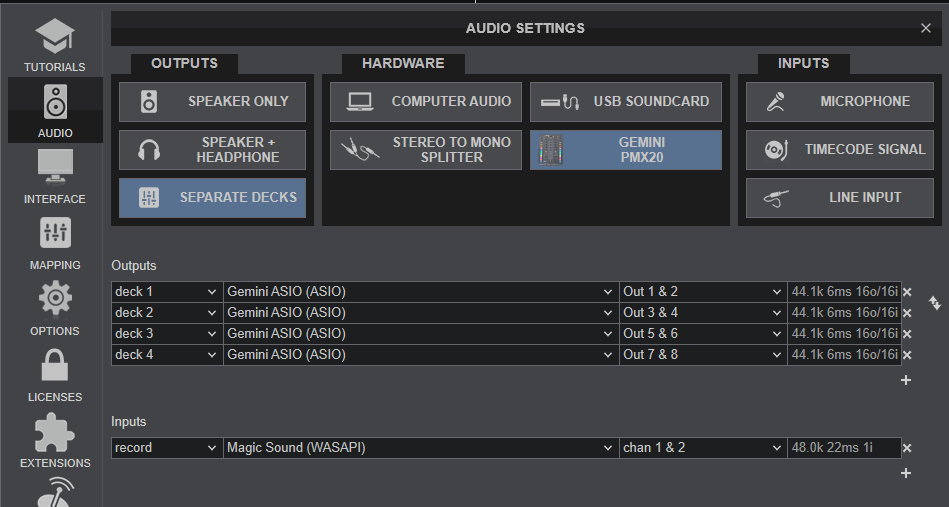Choose the Gemini PMX20 hardware option
The image size is (949, 507).
[x=625, y=150]
